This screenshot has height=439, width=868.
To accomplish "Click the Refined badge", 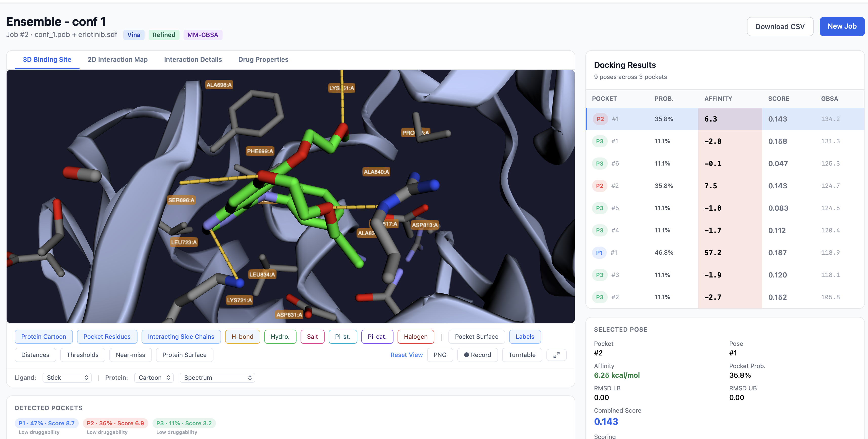I will tap(164, 35).
